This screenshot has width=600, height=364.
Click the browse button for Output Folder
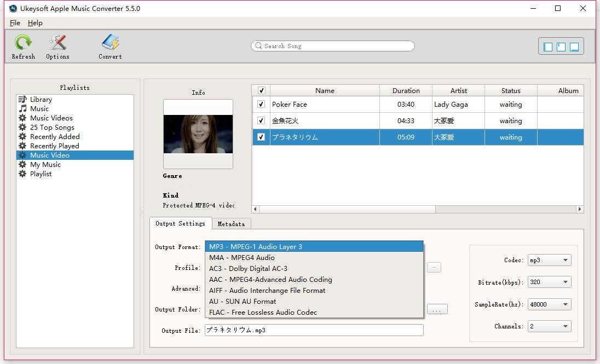tap(437, 309)
